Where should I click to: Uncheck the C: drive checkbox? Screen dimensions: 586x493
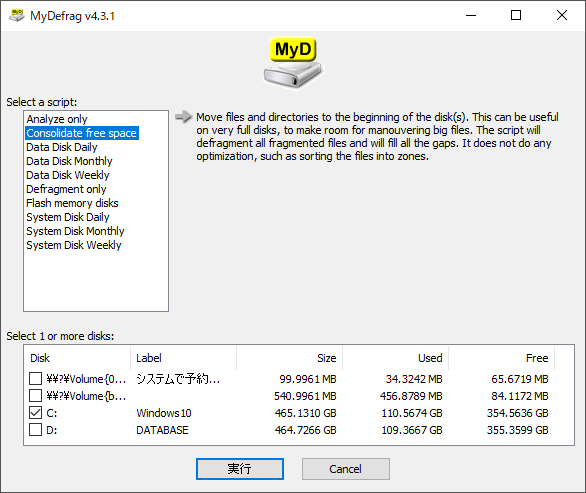coord(36,413)
